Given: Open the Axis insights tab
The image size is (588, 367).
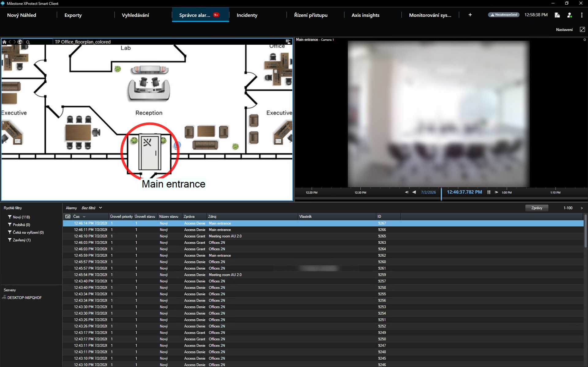Looking at the screenshot, I should 365,15.
